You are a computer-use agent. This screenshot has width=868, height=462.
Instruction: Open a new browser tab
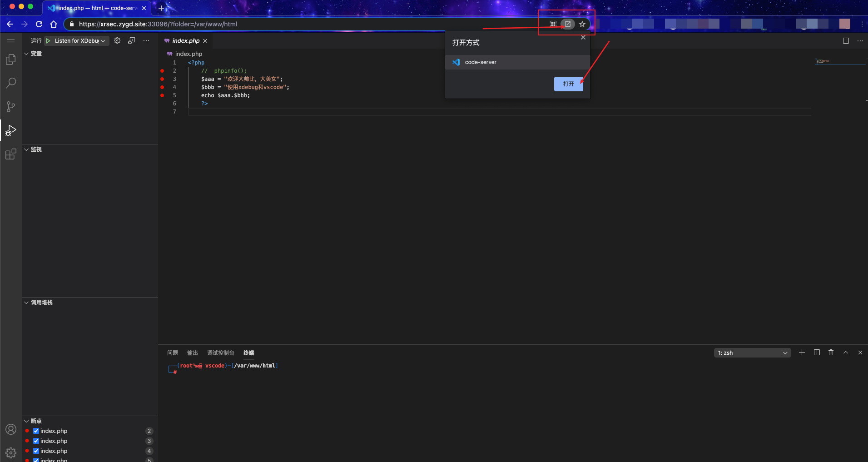161,8
